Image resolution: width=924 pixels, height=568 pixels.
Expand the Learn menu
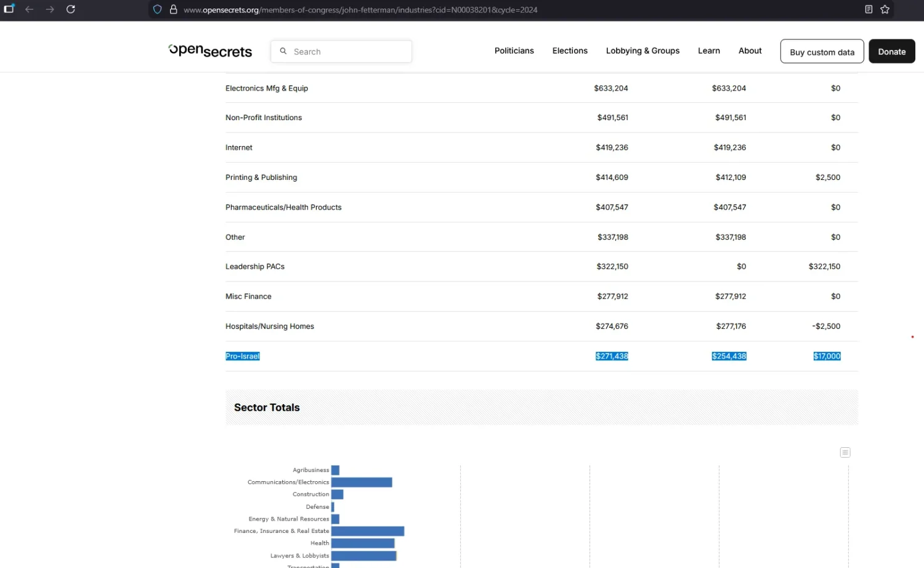point(709,51)
